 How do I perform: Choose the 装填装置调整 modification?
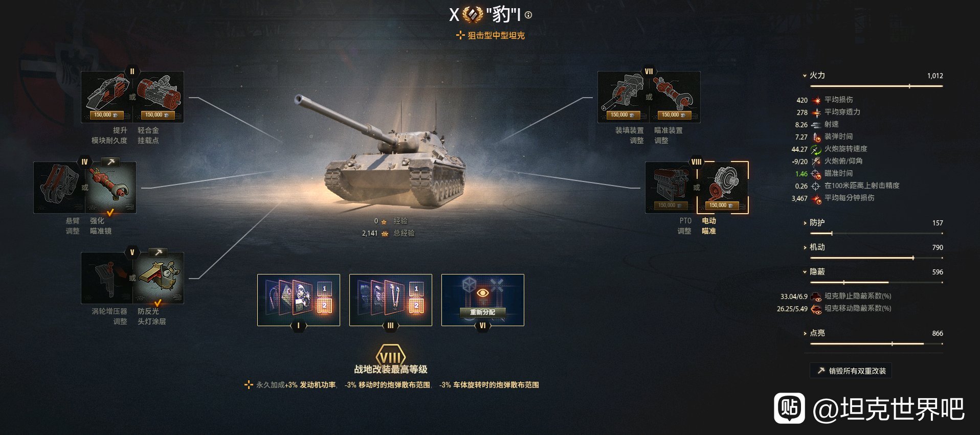click(x=623, y=97)
